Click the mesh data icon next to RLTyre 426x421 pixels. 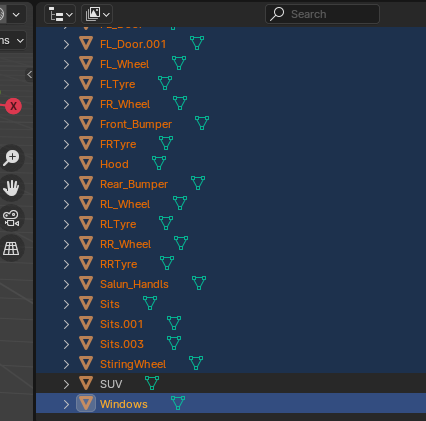166,223
